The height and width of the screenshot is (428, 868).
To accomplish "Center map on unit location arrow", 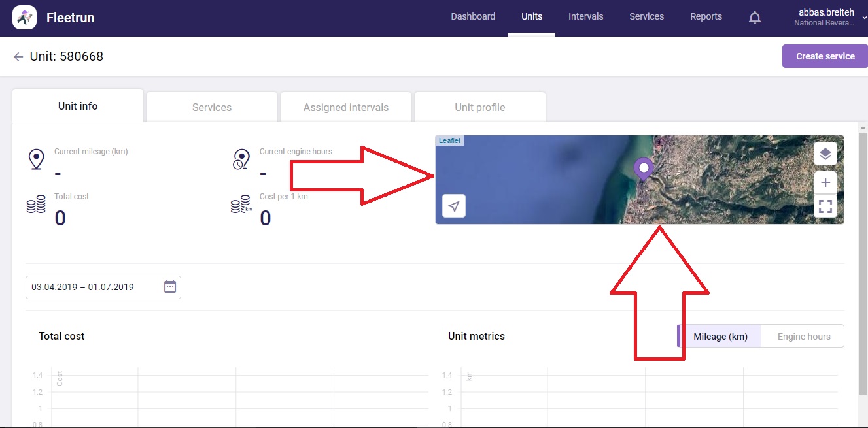I will (454, 206).
